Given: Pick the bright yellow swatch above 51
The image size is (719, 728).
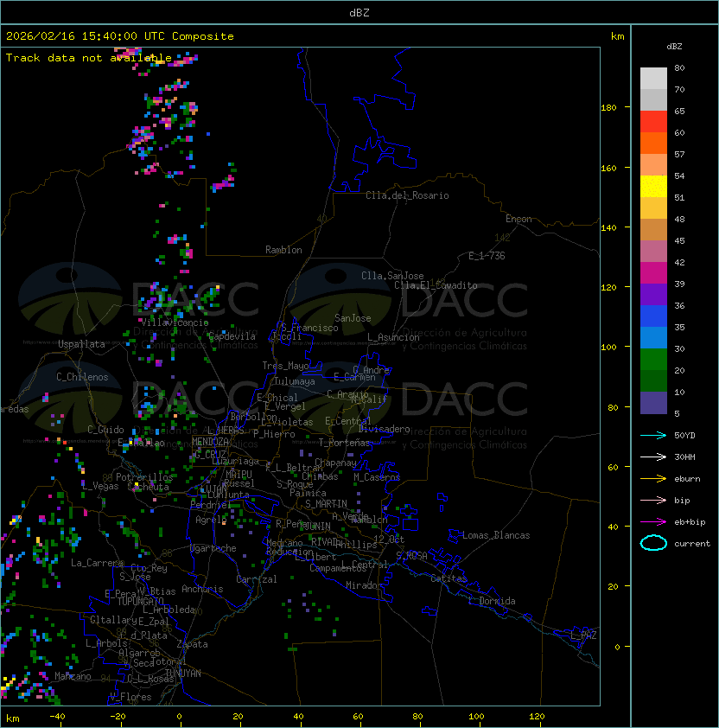Looking at the screenshot, I should 653,186.
